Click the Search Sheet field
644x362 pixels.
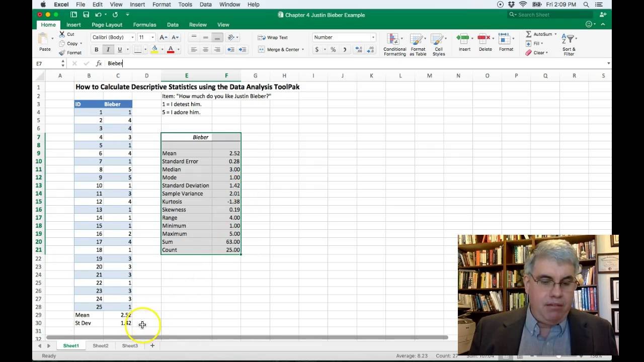click(549, 15)
